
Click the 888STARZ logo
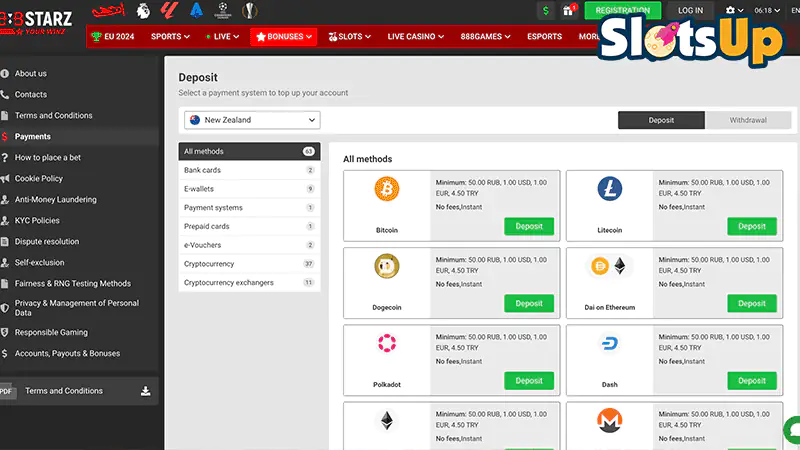click(x=36, y=23)
